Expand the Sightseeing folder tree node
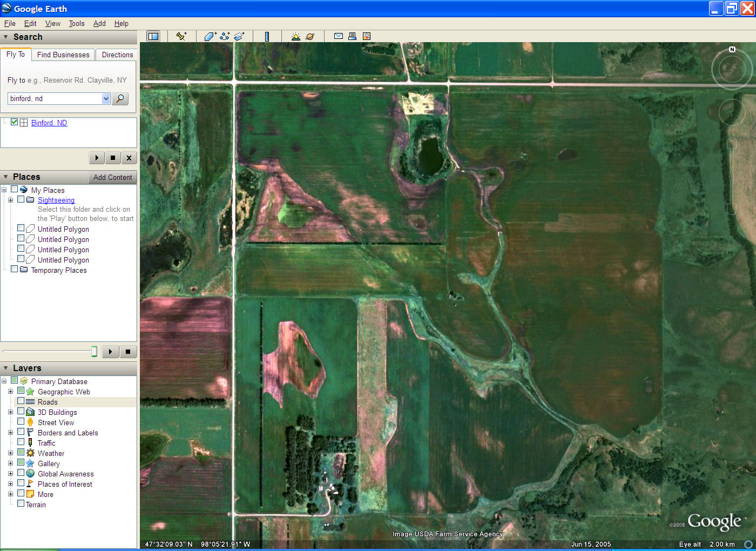The image size is (756, 551). [x=10, y=200]
